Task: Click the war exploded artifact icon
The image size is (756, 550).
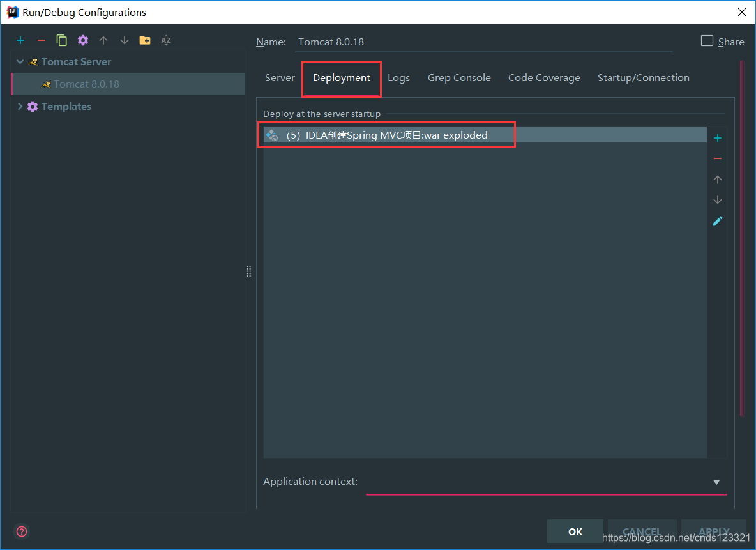Action: 273,135
